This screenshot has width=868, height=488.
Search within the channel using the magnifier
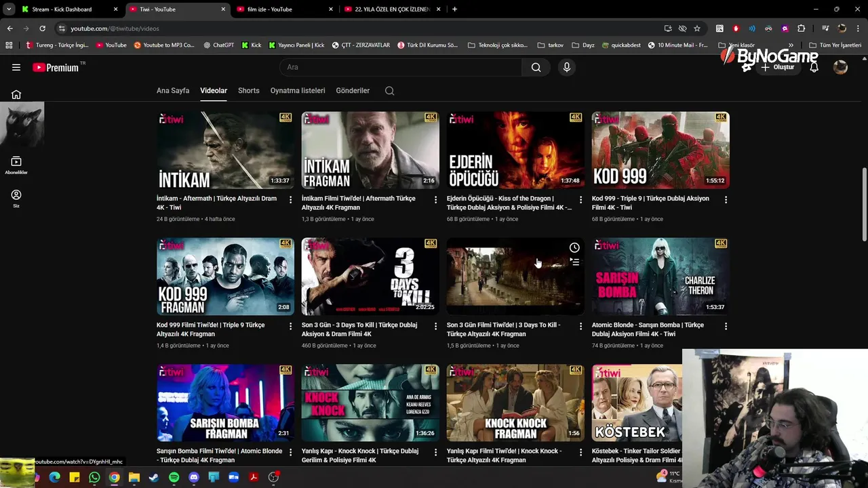tap(389, 91)
